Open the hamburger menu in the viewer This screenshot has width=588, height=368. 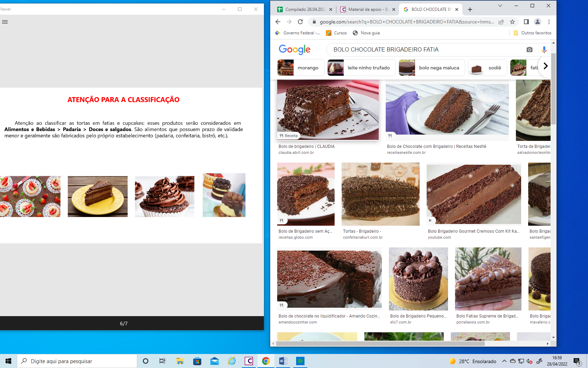click(x=5, y=22)
